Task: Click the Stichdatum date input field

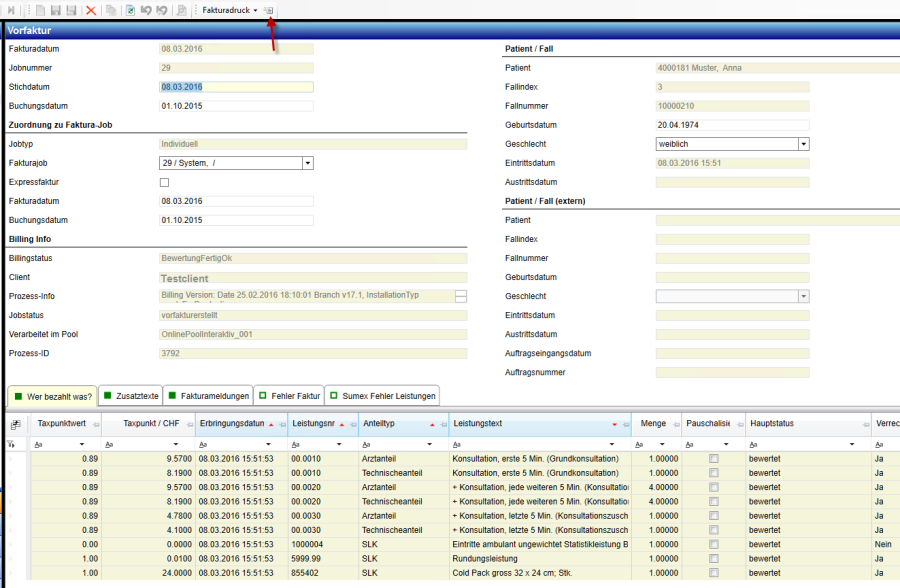Action: pyautogui.click(x=236, y=87)
